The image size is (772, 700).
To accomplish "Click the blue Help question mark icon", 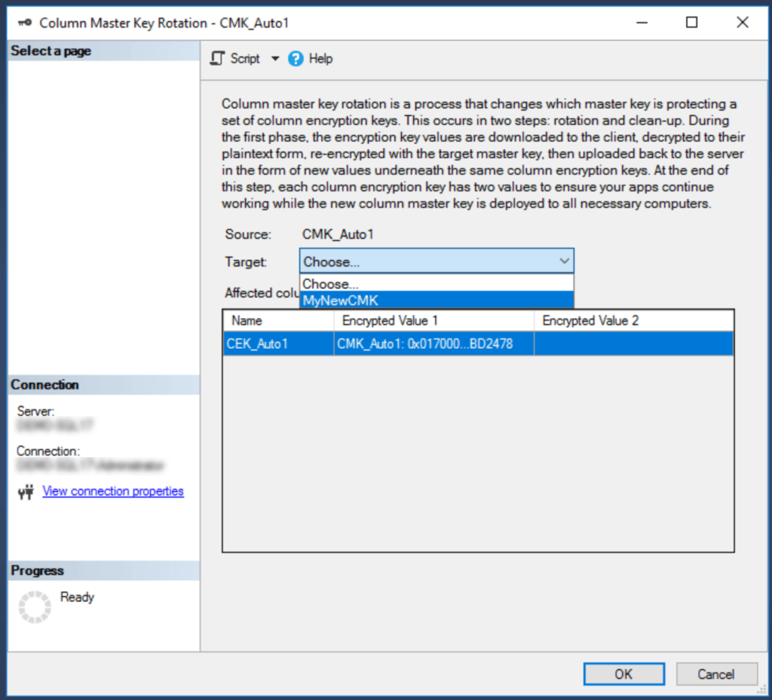I will [x=296, y=59].
